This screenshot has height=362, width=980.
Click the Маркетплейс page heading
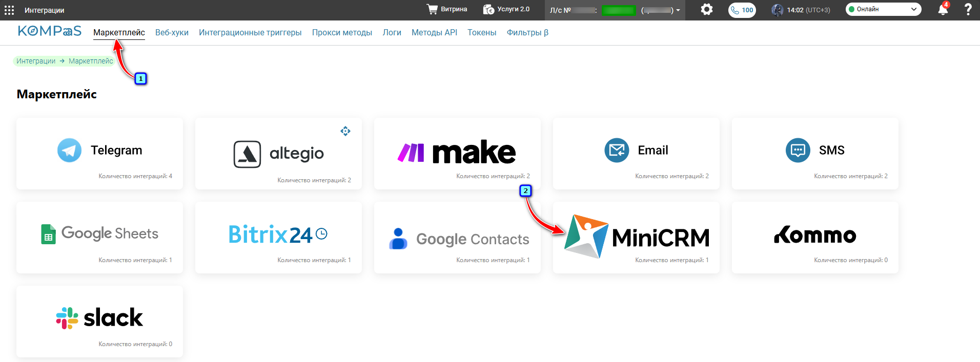pyautogui.click(x=57, y=94)
